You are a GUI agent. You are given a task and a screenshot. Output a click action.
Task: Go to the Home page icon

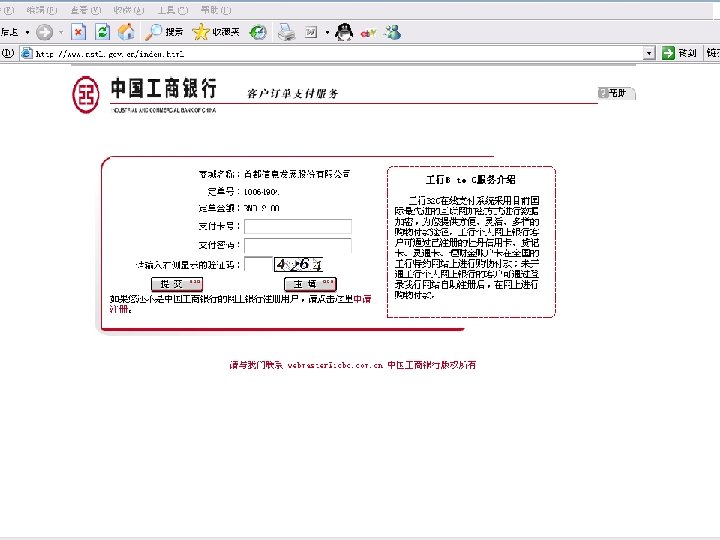(x=126, y=32)
